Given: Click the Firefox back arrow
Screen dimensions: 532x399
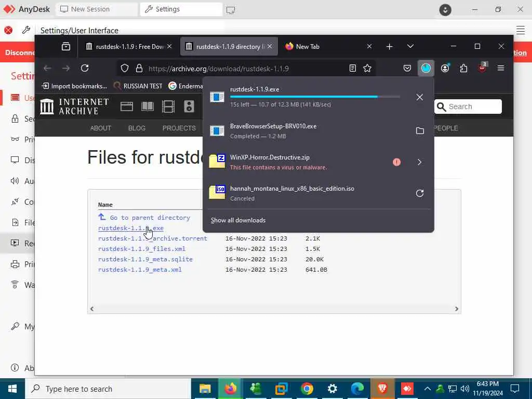Looking at the screenshot, I should click(47, 68).
